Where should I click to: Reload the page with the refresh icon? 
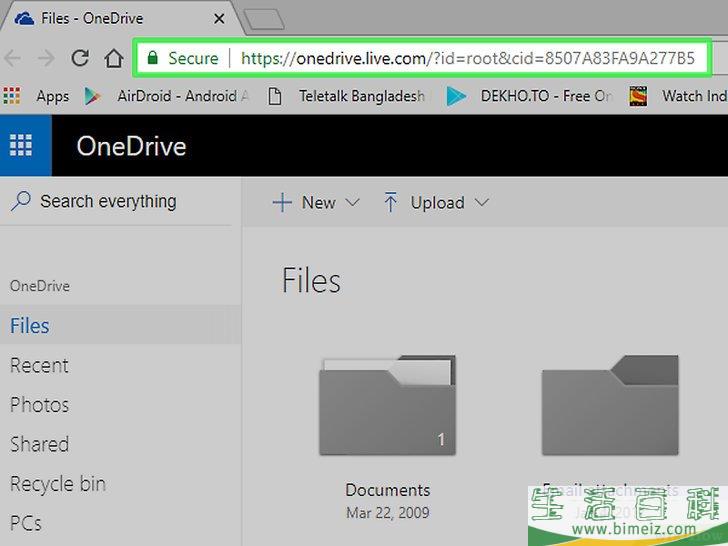click(x=80, y=58)
